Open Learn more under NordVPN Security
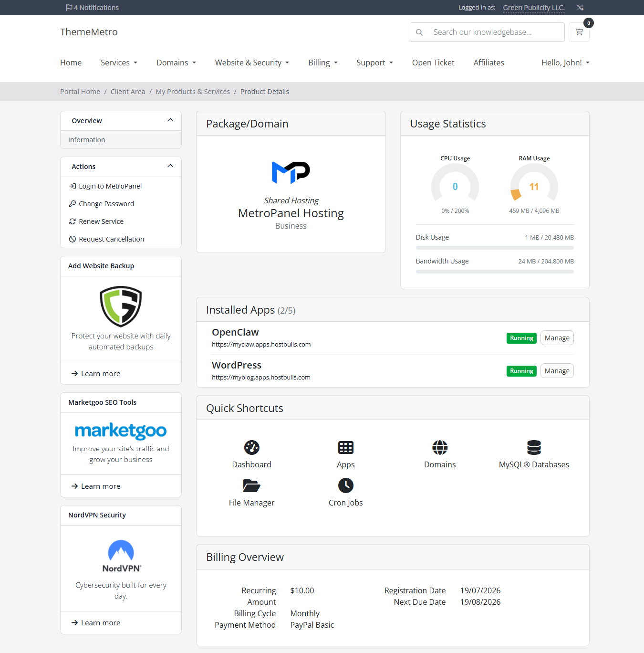Viewport: 644px width, 653px height. click(96, 623)
